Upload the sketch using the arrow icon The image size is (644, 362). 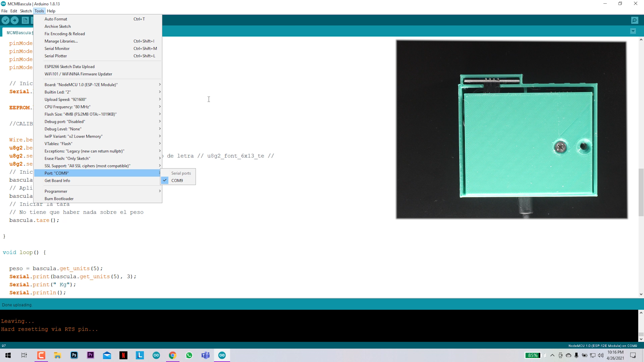(x=15, y=20)
